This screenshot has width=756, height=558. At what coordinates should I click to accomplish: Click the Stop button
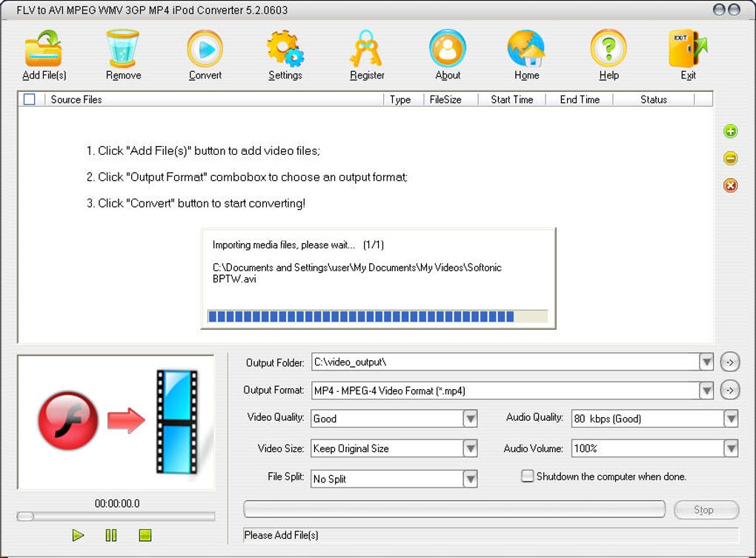coord(706,509)
